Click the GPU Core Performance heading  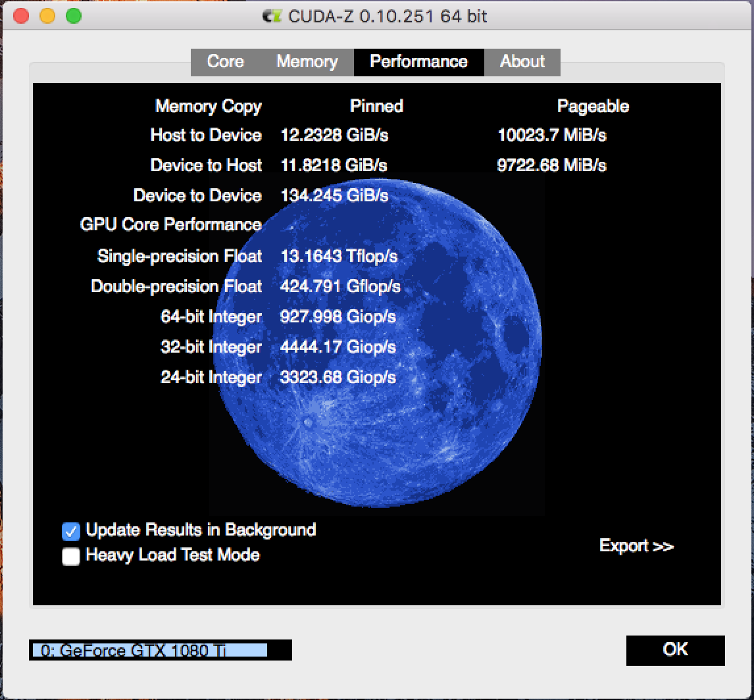tap(170, 225)
